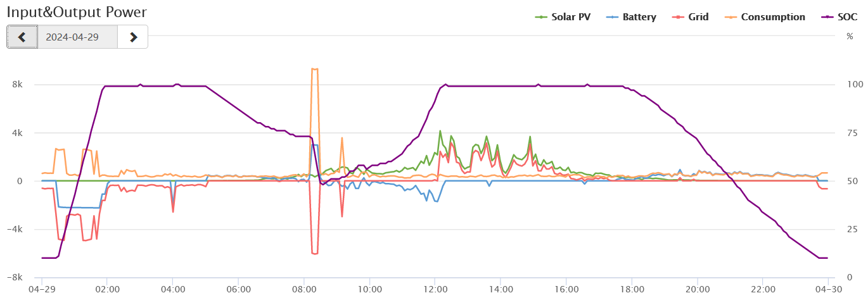Click the Consumption spike peak near 08:00
This screenshot has height=305, width=868.
click(314, 69)
